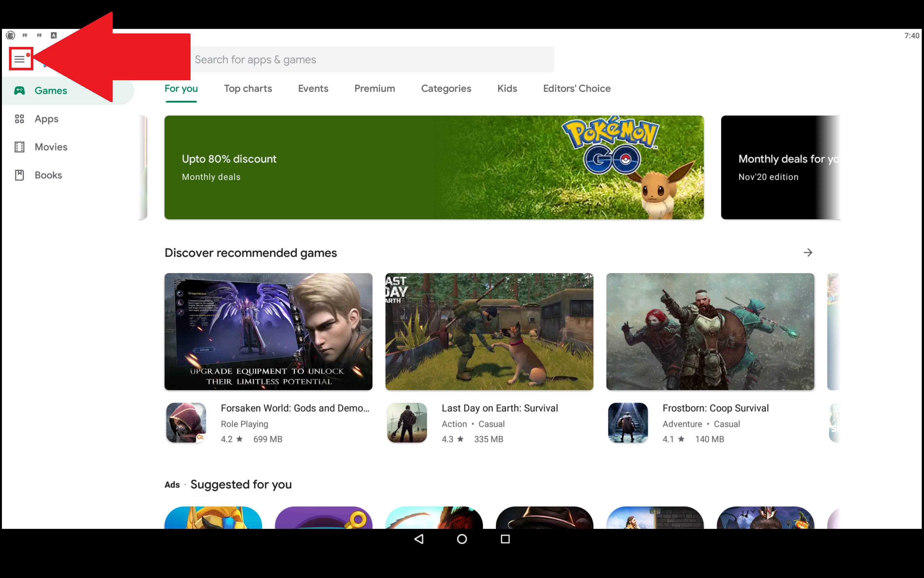Open the dragon suggested app icon

click(x=434, y=518)
